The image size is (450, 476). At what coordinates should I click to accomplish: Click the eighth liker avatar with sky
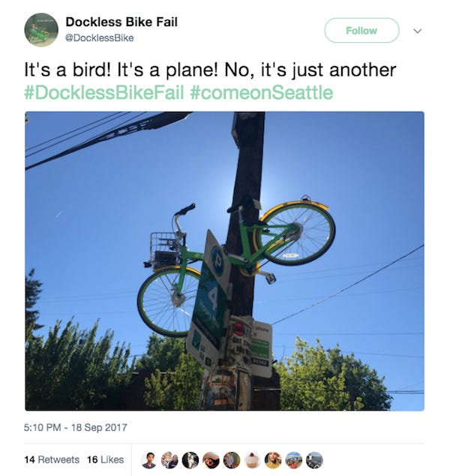[x=293, y=460]
